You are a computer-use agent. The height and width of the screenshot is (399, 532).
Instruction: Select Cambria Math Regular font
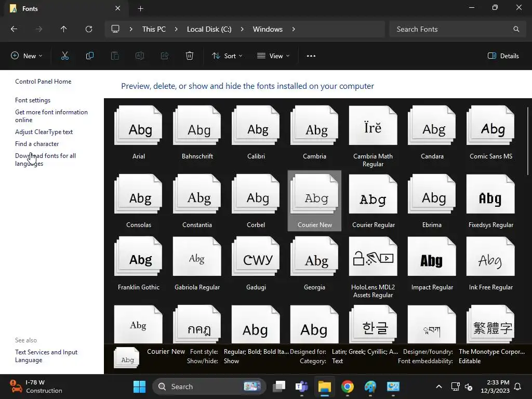[373, 137]
